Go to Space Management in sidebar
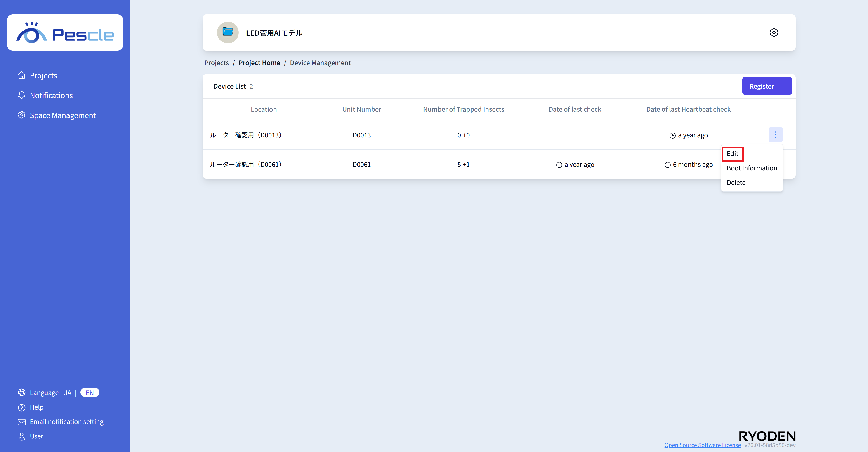This screenshot has width=868, height=452. (x=63, y=115)
